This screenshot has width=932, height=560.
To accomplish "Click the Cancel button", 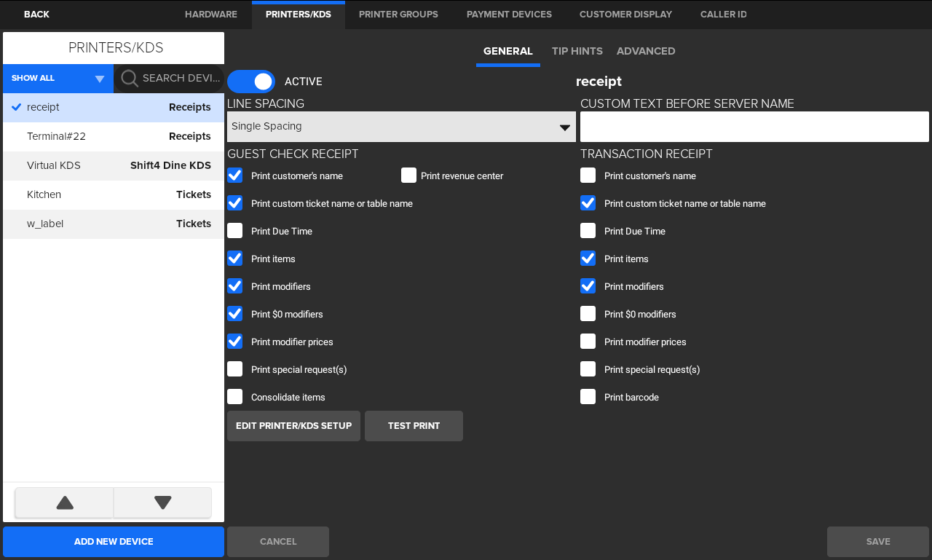I will [278, 542].
